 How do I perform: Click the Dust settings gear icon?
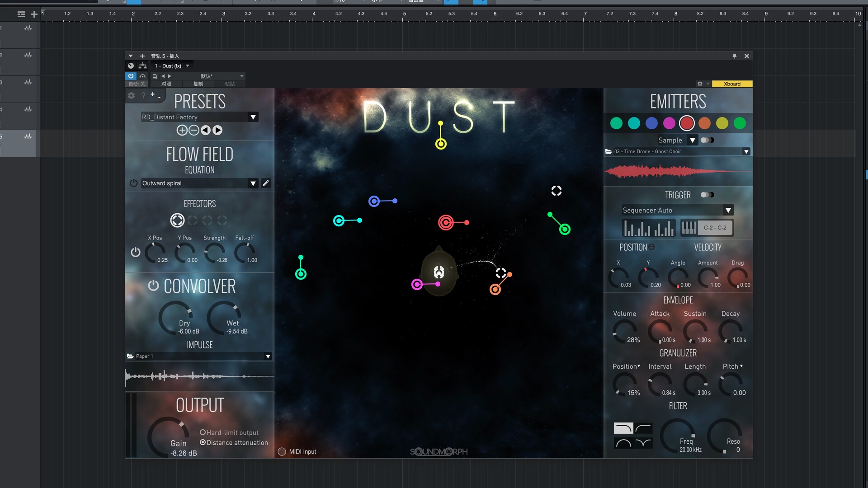click(x=131, y=95)
